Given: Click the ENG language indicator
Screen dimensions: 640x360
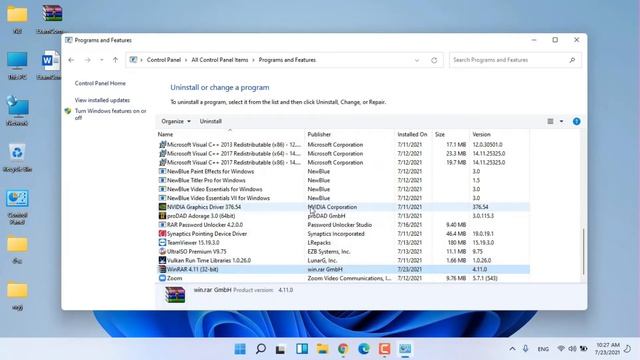Looking at the screenshot, I should (x=543, y=349).
